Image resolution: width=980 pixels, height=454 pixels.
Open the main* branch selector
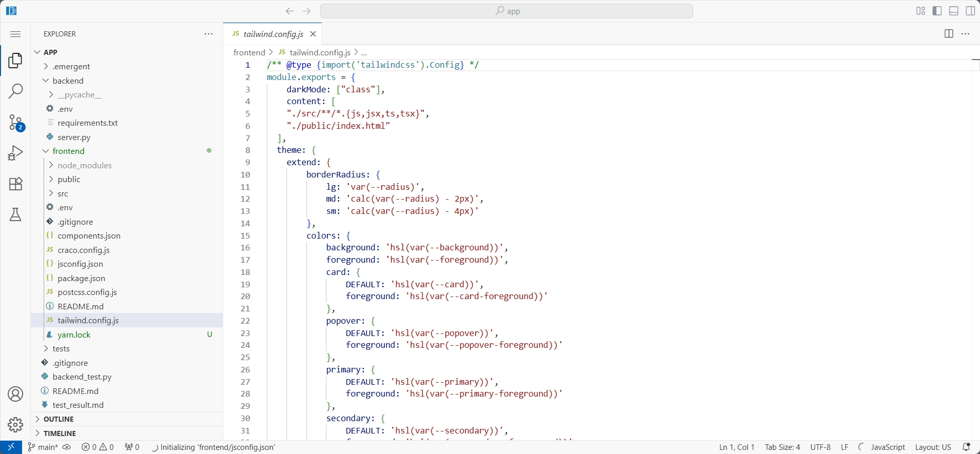pyautogui.click(x=43, y=447)
